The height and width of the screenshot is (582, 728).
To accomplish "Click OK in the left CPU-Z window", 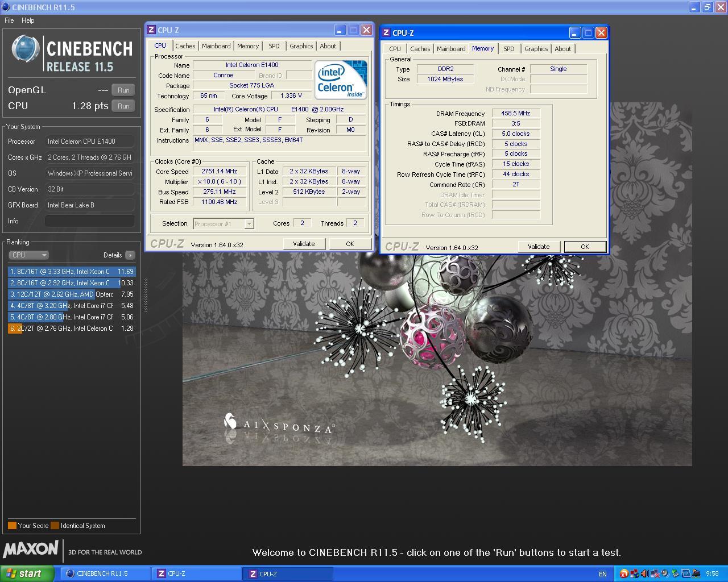I will (x=350, y=244).
